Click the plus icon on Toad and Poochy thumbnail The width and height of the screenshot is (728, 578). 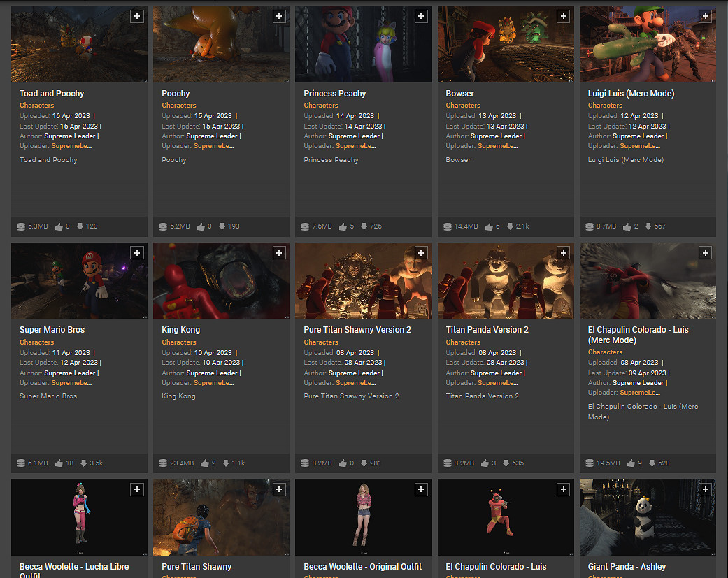[137, 16]
